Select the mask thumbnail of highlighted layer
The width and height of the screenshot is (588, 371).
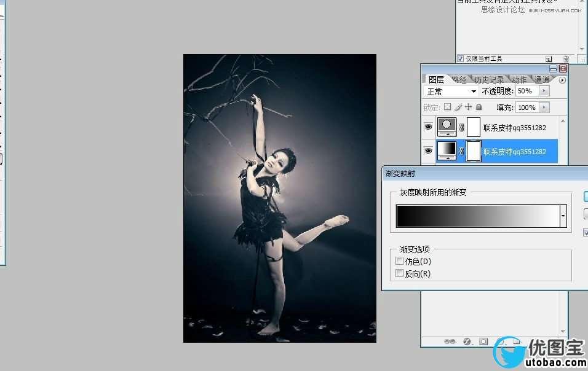pyautogui.click(x=473, y=151)
